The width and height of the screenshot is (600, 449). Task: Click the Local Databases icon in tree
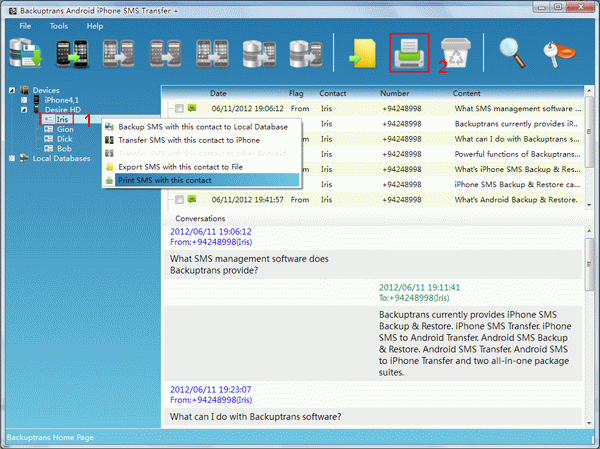[24, 158]
